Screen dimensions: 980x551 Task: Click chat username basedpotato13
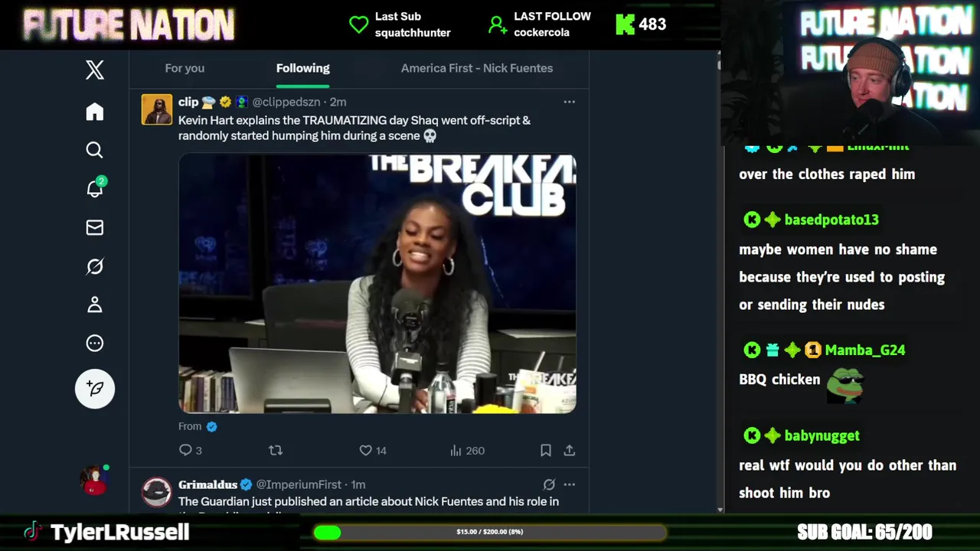tap(831, 220)
